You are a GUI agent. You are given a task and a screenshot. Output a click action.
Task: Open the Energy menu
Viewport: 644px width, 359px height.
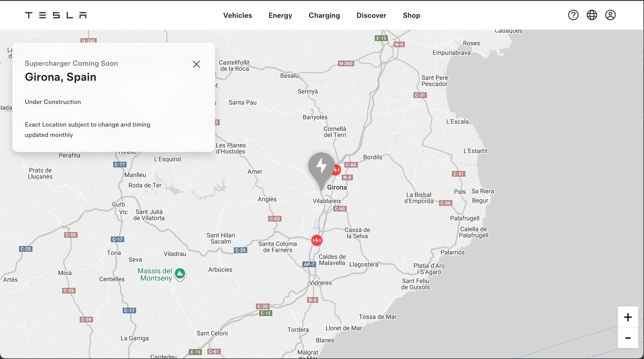coord(280,15)
